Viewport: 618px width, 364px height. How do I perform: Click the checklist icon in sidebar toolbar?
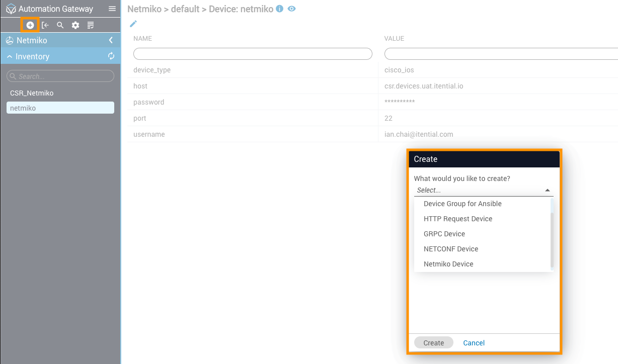[x=91, y=25]
